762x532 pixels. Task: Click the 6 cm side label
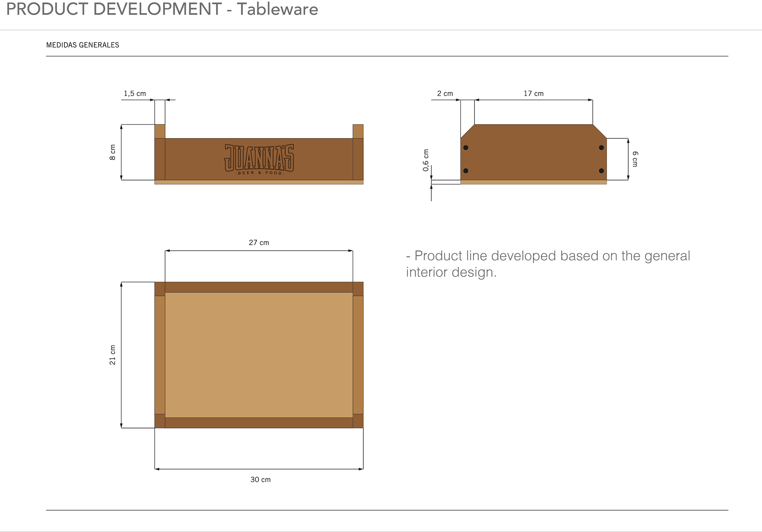[x=635, y=159]
